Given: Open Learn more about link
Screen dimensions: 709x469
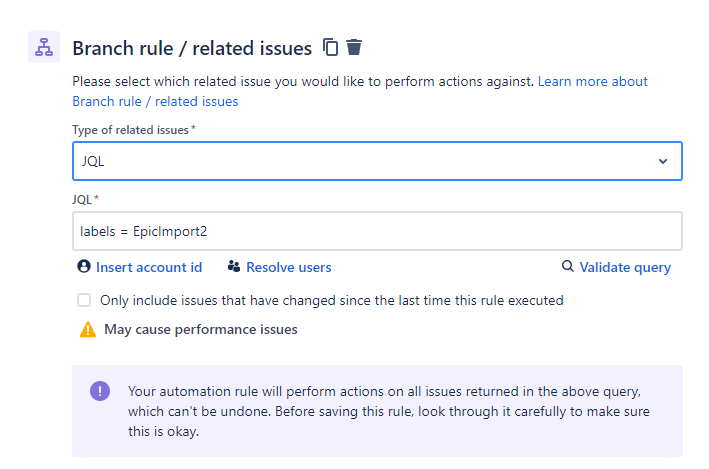Looking at the screenshot, I should pyautogui.click(x=592, y=81).
